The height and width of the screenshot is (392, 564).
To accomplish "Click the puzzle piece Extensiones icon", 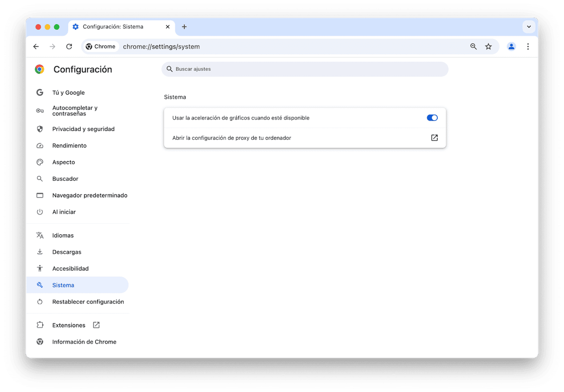I will coord(40,325).
